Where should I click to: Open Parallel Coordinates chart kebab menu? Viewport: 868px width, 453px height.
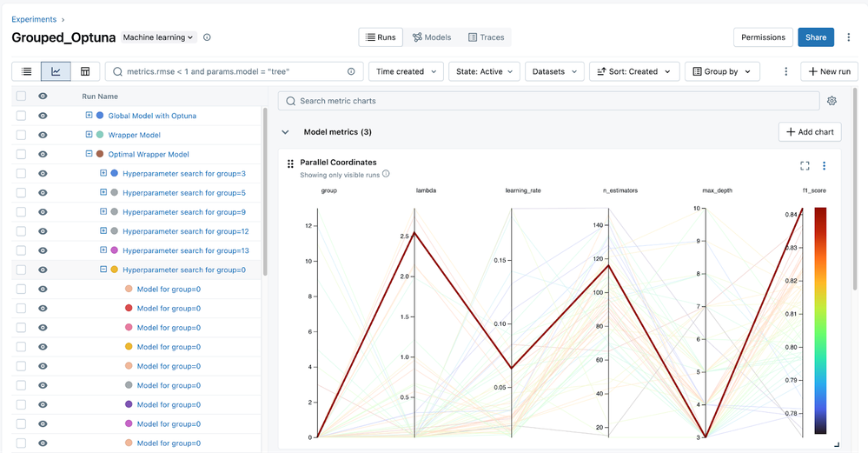824,166
